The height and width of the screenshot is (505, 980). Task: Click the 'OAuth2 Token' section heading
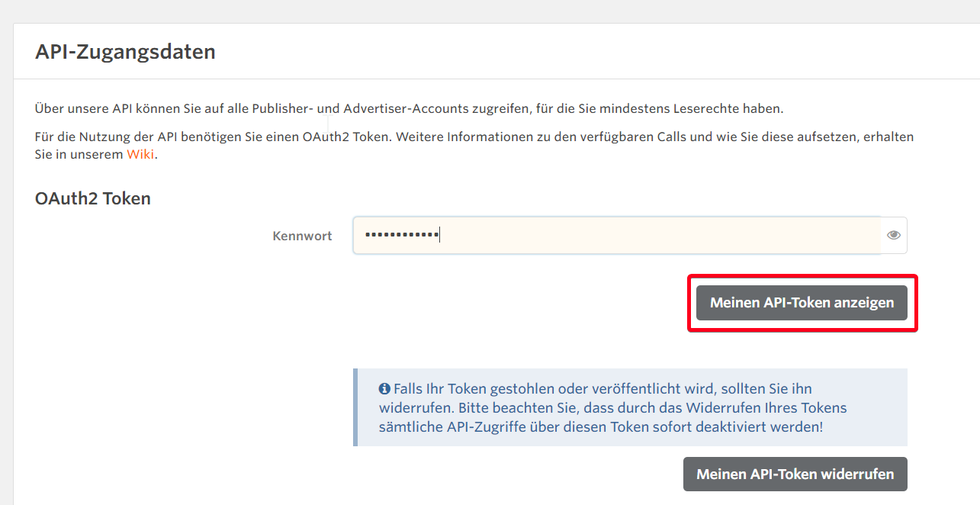tap(93, 198)
